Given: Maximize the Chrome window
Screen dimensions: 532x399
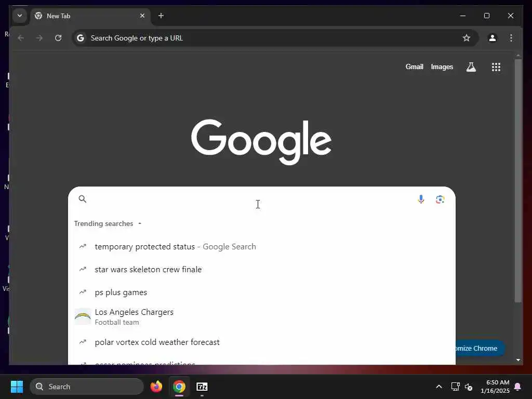Looking at the screenshot, I should tap(487, 16).
